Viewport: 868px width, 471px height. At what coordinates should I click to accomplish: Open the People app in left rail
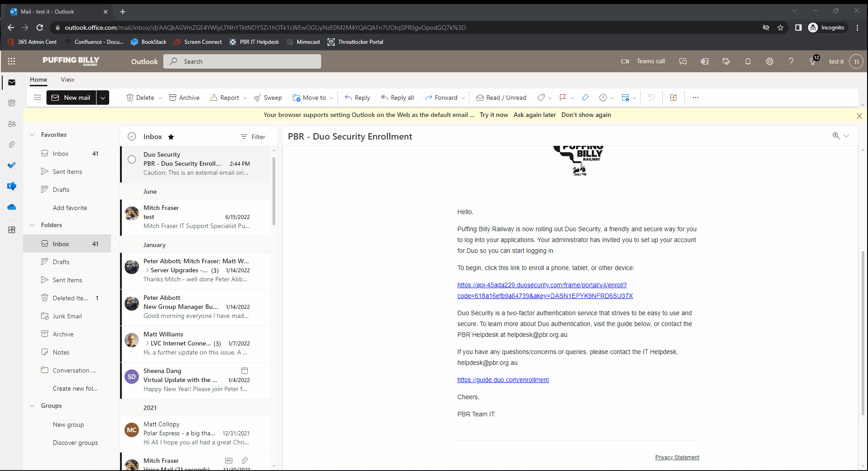[x=12, y=124]
